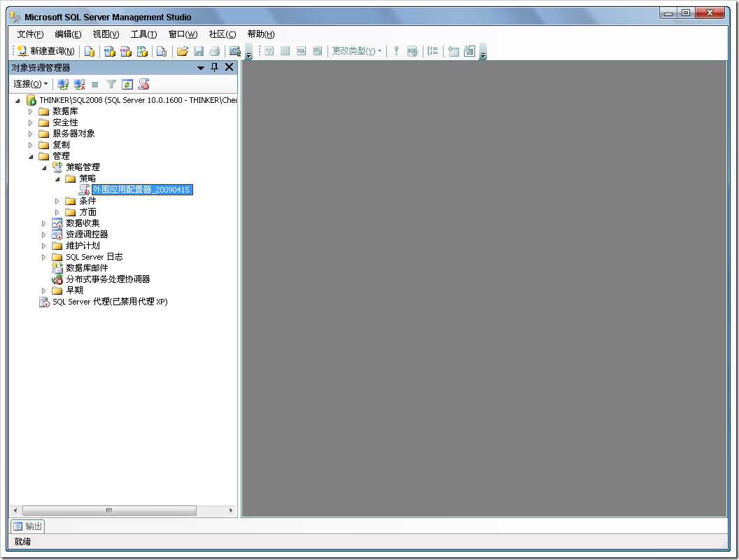Image resolution: width=739 pixels, height=560 pixels.
Task: Click the Connect Object Explorer icon
Action: [63, 85]
